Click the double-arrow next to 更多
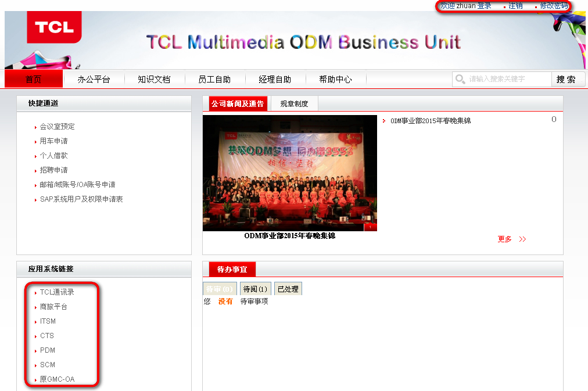 tap(523, 239)
